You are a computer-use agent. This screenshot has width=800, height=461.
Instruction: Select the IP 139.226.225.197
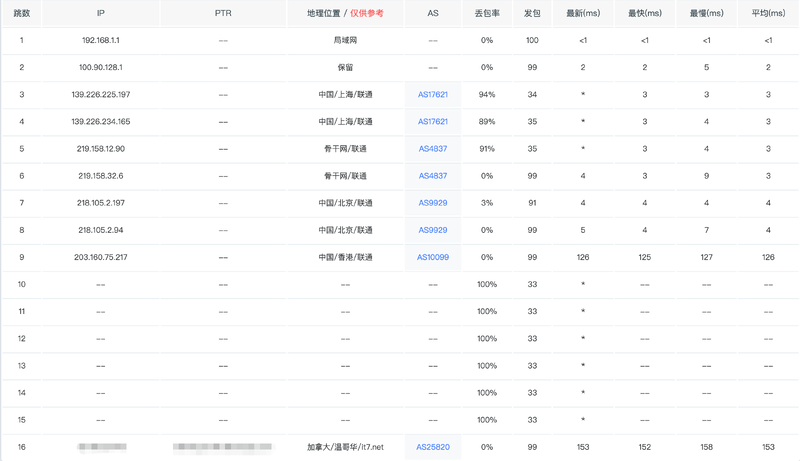pyautogui.click(x=101, y=94)
